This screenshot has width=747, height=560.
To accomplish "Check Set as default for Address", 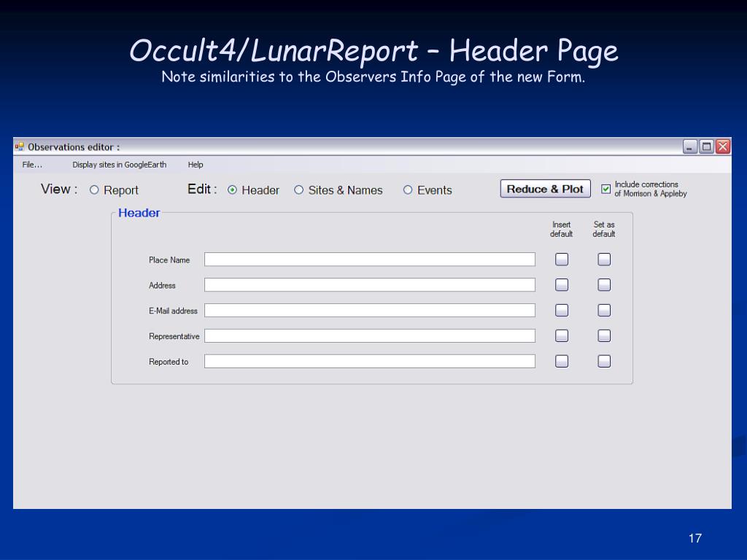I will 604,285.
